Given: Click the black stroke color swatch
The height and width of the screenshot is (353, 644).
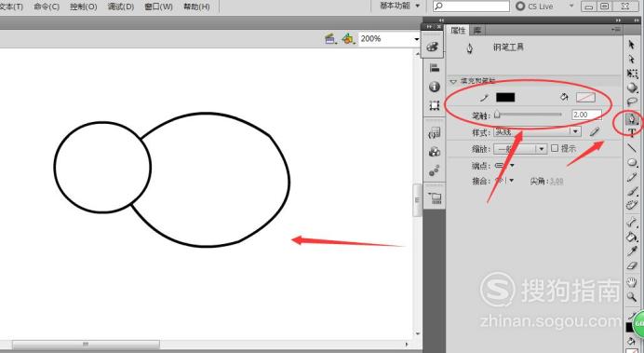Looking at the screenshot, I should coord(505,98).
